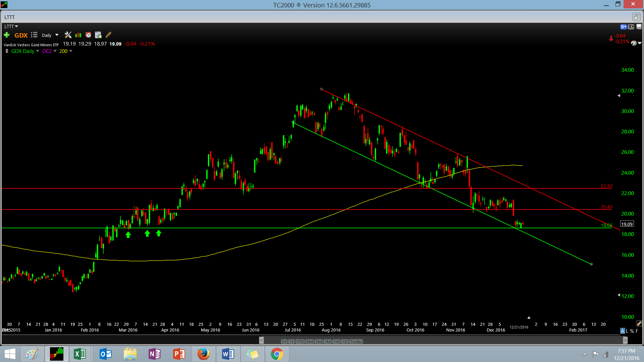Open Paint from the taskbar

pos(32,354)
